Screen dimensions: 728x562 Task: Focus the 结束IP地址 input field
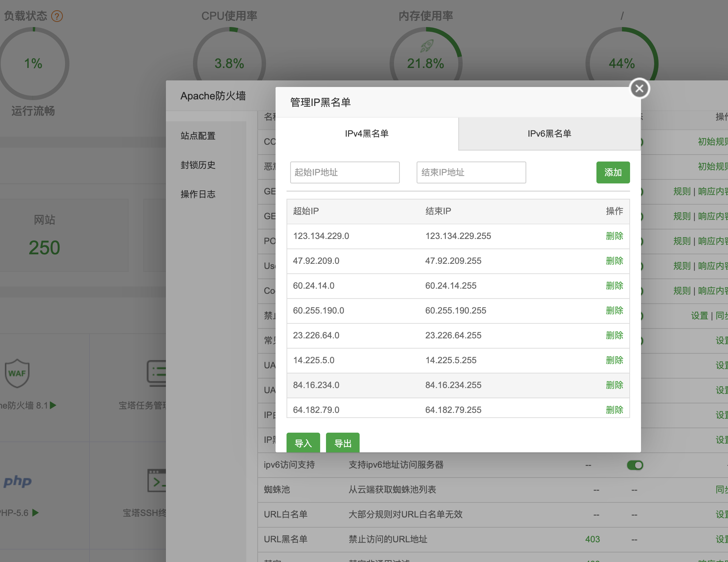tap(471, 172)
